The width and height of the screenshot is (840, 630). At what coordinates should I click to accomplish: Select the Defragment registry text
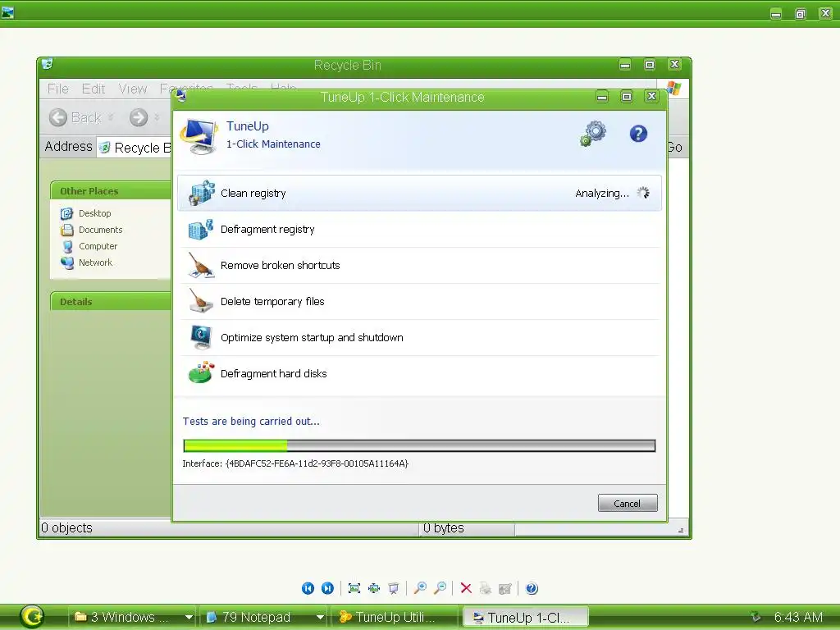pyautogui.click(x=267, y=230)
